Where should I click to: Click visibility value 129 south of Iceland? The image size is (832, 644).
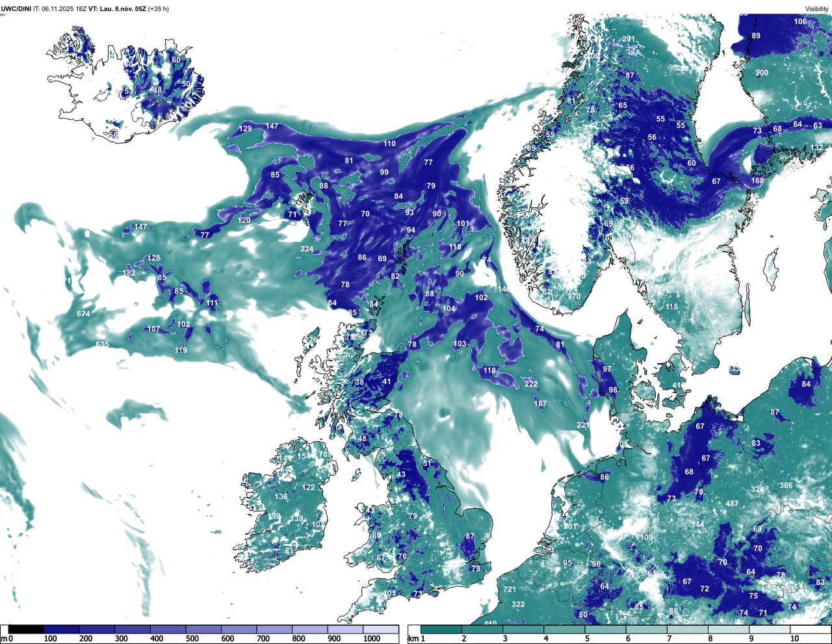point(245,129)
